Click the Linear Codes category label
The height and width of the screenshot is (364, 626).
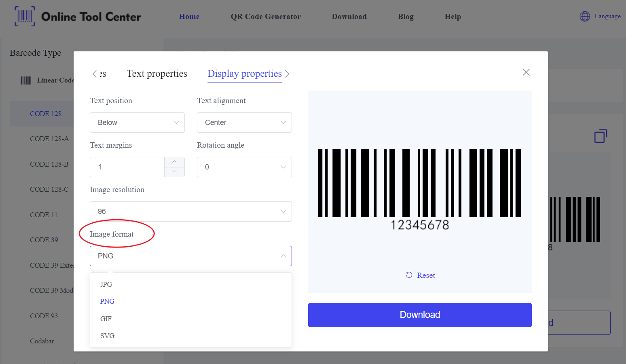[x=55, y=80]
